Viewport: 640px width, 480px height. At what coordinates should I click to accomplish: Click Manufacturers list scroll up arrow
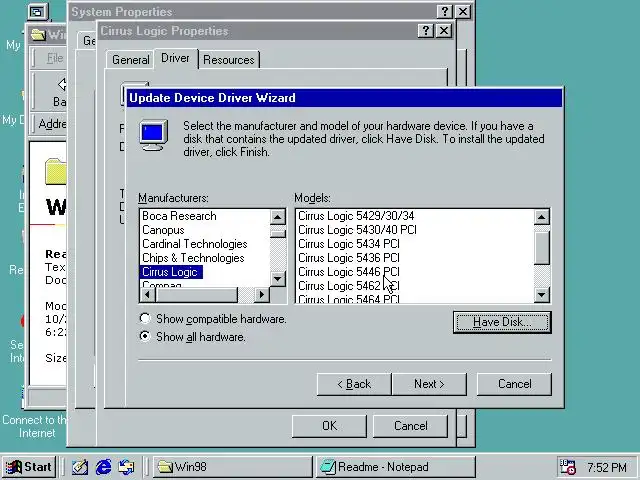click(278, 217)
